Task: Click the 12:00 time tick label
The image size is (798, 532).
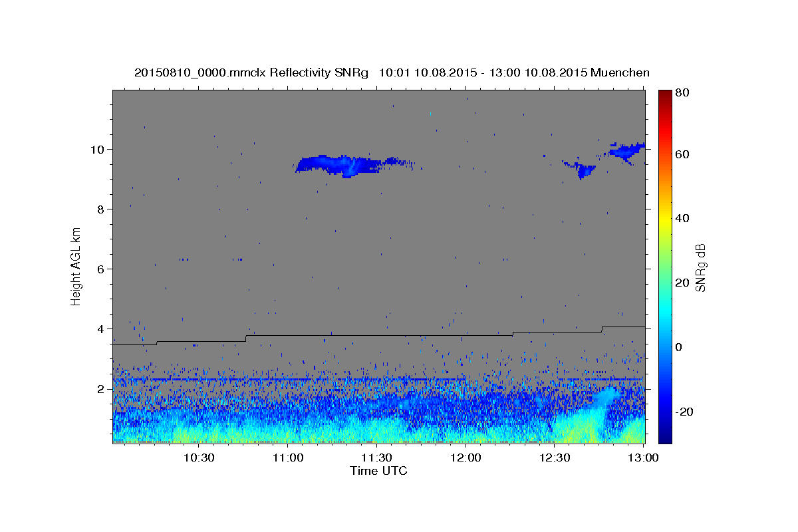Action: point(465,458)
